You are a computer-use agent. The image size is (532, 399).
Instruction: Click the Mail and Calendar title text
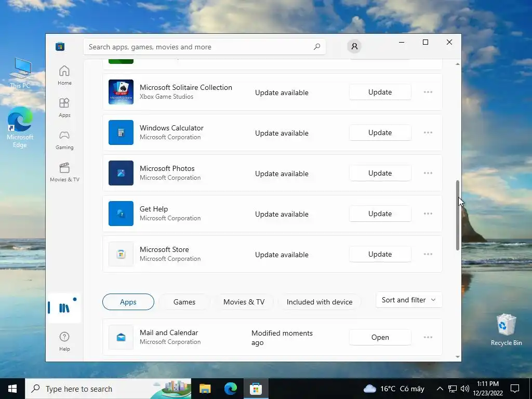pos(169,332)
